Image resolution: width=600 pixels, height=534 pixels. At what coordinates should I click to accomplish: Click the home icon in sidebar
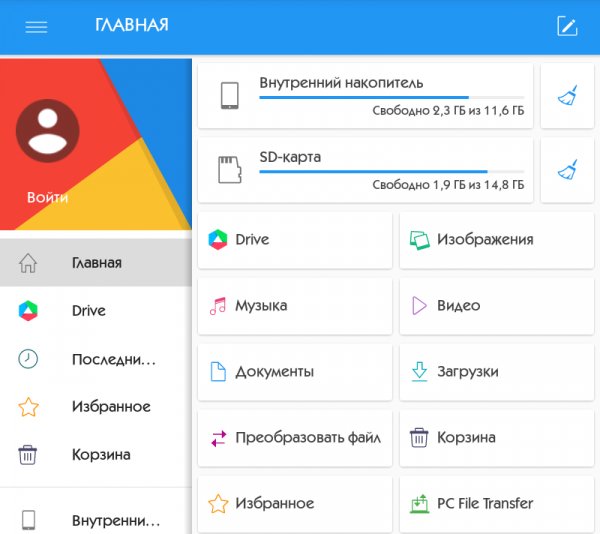pos(28,263)
